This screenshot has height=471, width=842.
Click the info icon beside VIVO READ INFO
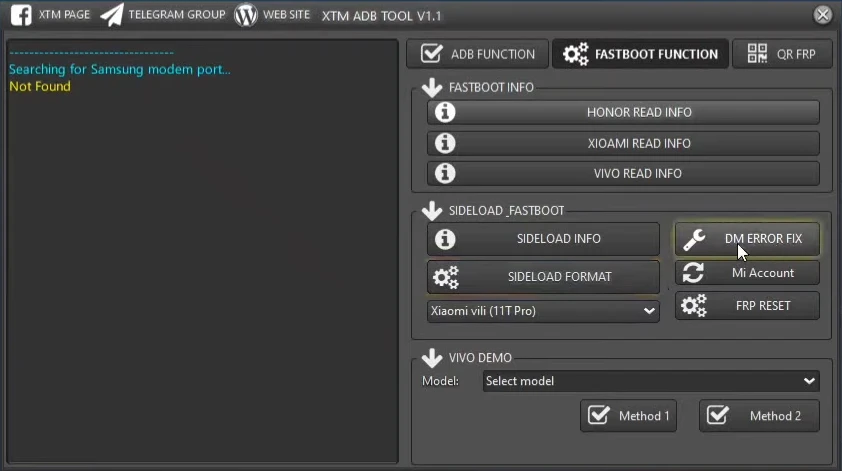(x=445, y=173)
